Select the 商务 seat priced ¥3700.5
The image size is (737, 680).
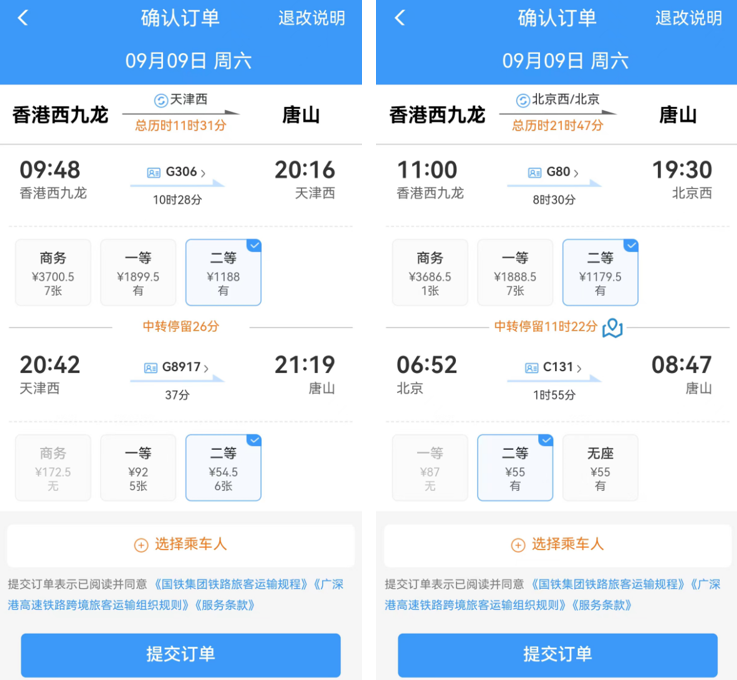click(x=53, y=272)
